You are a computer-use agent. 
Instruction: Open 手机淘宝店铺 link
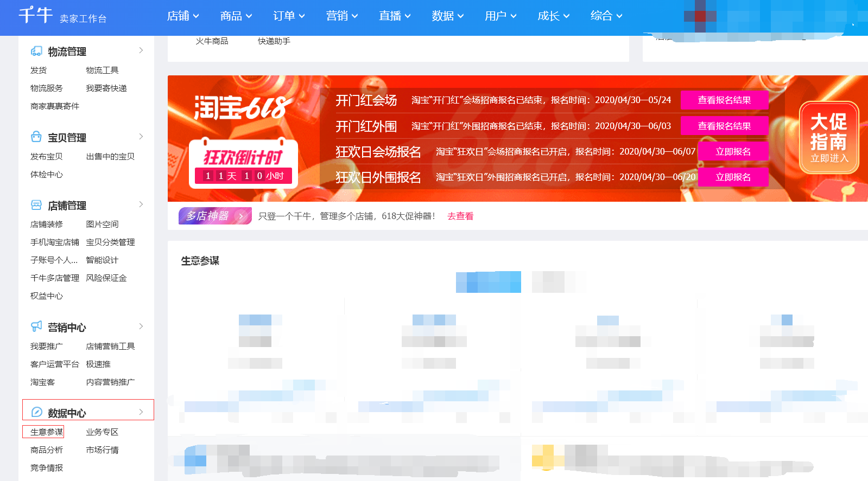(55, 242)
